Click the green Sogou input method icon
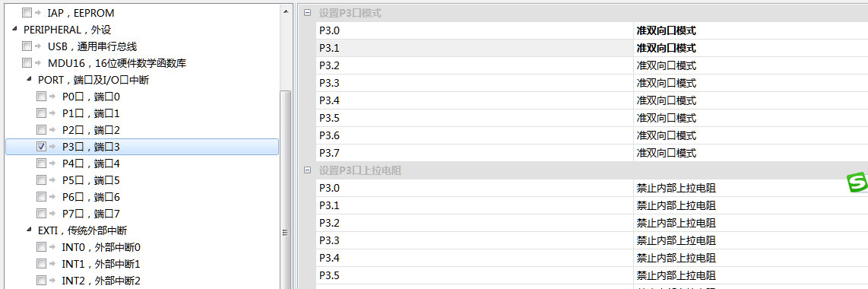The image size is (868, 289). tap(858, 183)
